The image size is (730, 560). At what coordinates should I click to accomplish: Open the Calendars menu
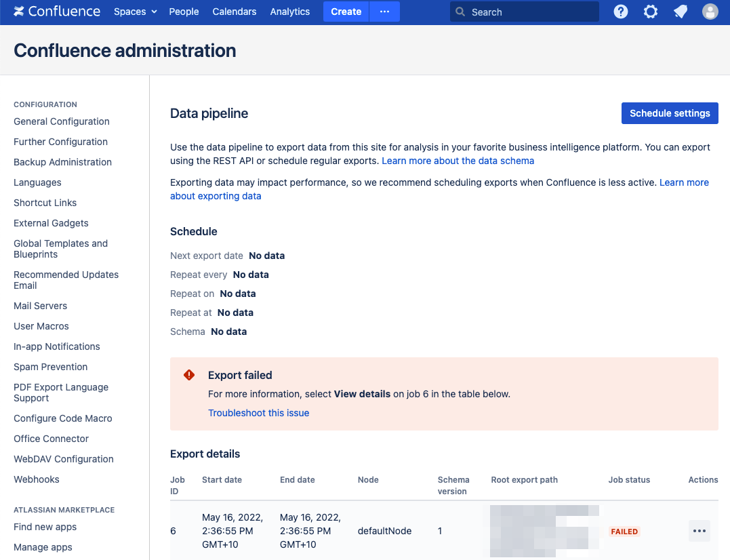tap(234, 12)
